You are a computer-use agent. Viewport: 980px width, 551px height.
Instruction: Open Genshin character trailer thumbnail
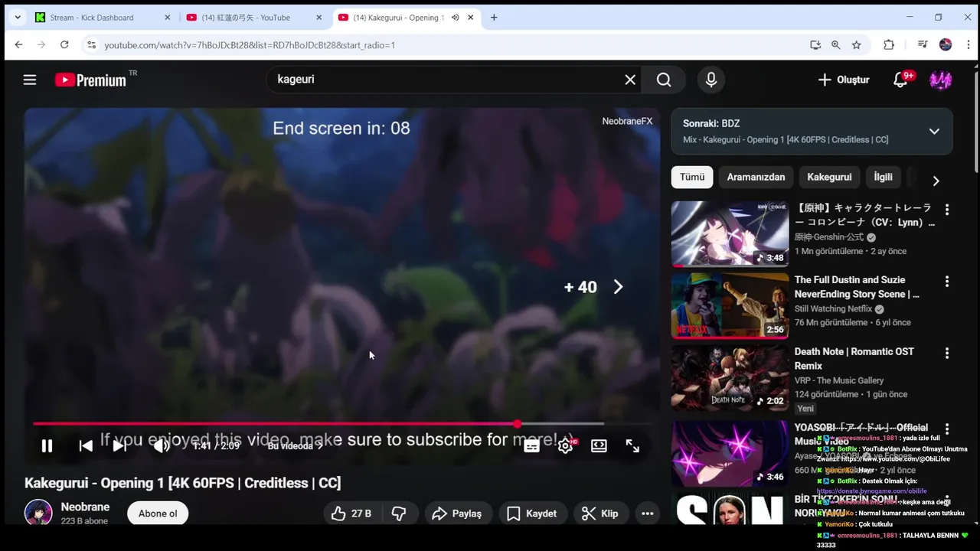pos(730,233)
